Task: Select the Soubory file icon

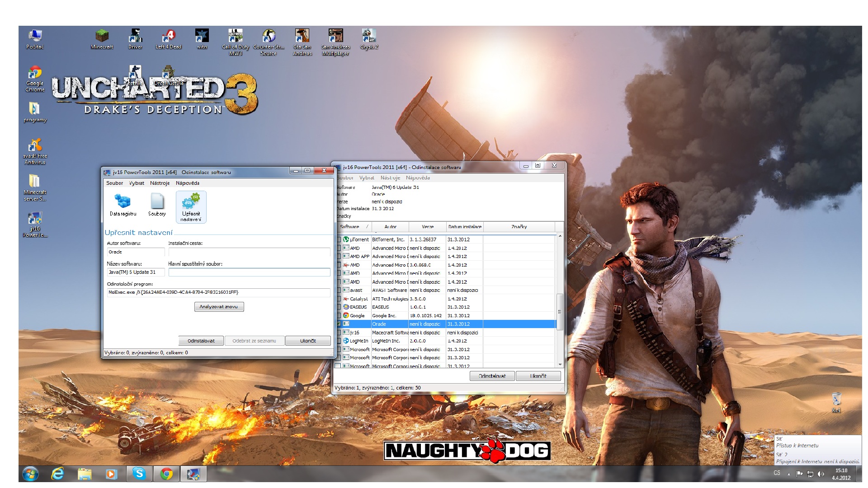Action: click(x=157, y=202)
